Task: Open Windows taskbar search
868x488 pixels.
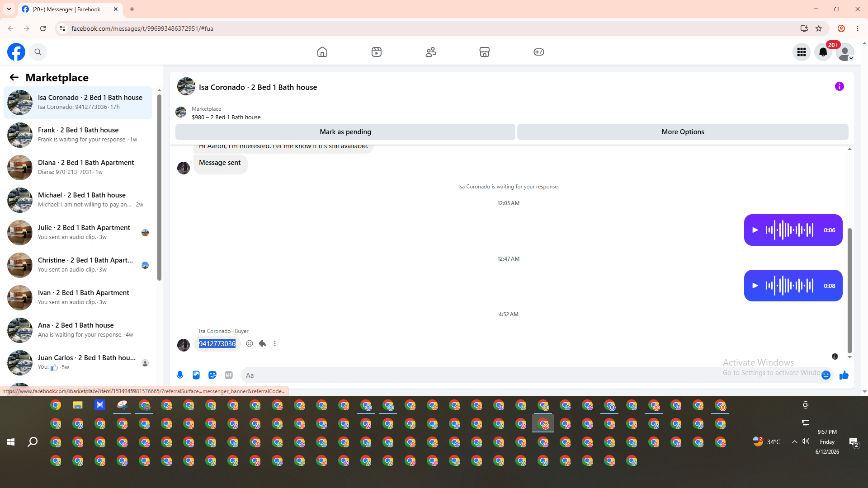Action: click(x=33, y=442)
